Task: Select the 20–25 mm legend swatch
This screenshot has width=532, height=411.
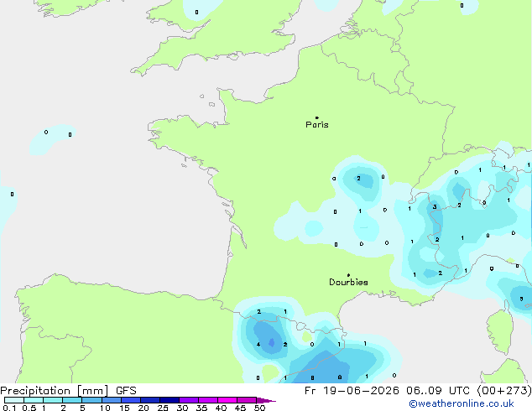Action: tap(150, 400)
